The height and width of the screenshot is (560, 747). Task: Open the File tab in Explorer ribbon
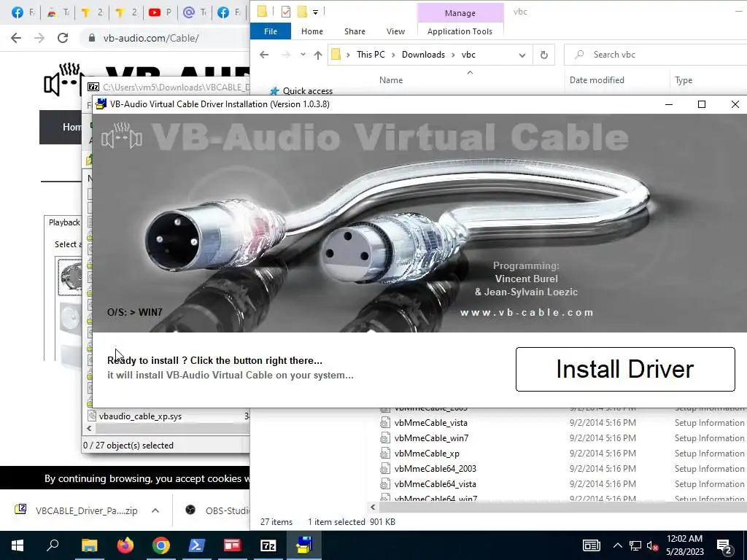click(x=271, y=31)
